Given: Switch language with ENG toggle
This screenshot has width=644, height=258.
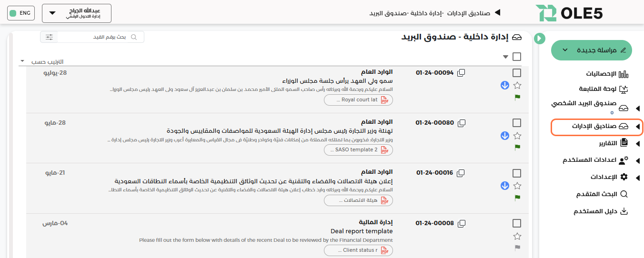Looking at the screenshot, I should click(20, 13).
